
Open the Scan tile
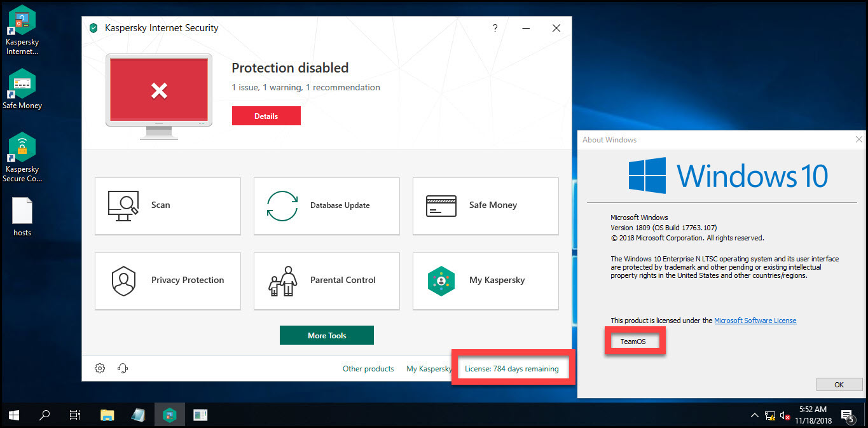point(168,206)
